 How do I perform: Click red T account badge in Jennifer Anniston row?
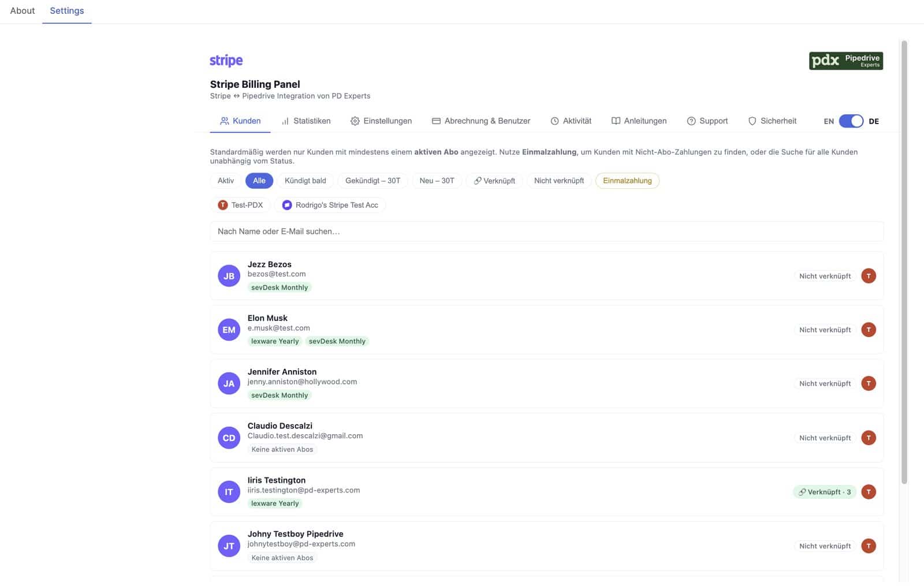(869, 383)
